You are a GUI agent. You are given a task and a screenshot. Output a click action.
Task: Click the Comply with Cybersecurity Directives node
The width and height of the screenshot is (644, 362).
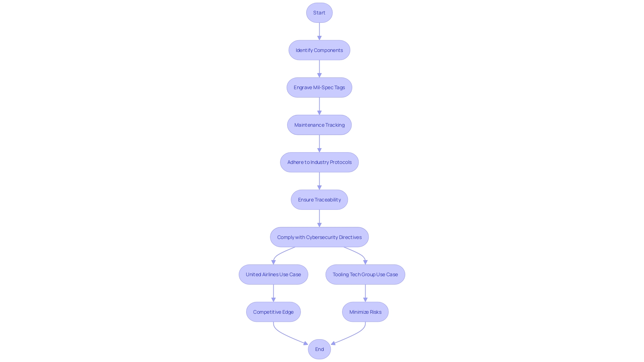point(319,237)
